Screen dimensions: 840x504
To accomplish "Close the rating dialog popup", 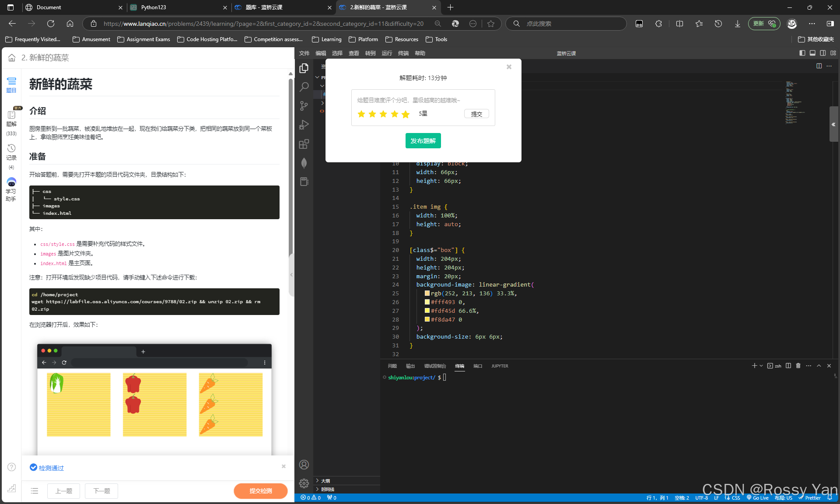I will click(x=509, y=67).
